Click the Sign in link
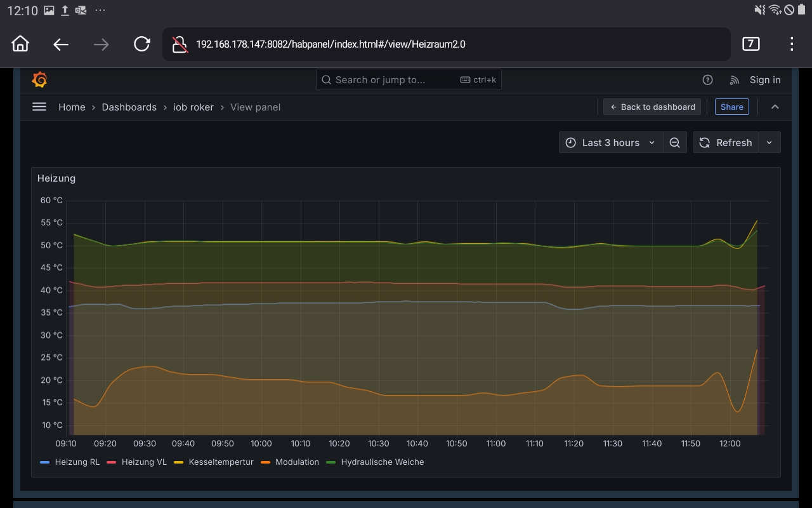This screenshot has height=508, width=812. [x=765, y=80]
